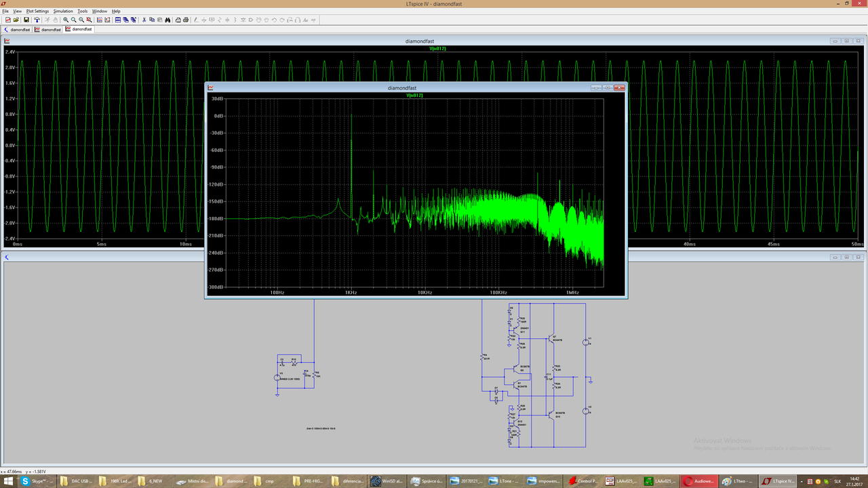Show hidden system tray icons
This screenshot has height=488, width=868.
point(802,481)
